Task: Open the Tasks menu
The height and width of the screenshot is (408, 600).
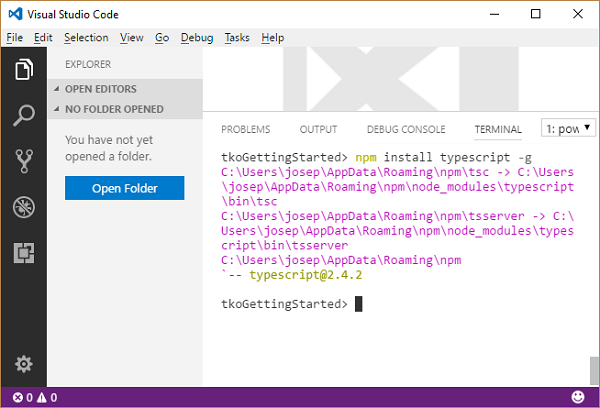Action: (x=237, y=38)
